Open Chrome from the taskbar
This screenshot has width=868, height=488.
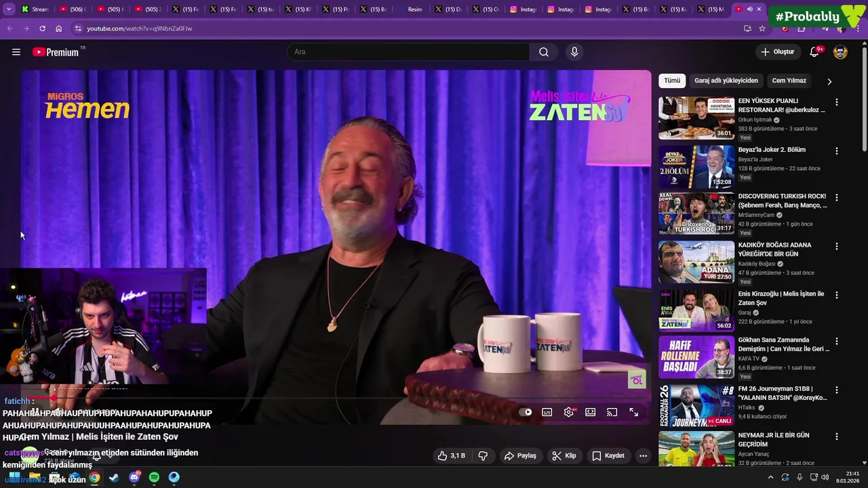[94, 478]
